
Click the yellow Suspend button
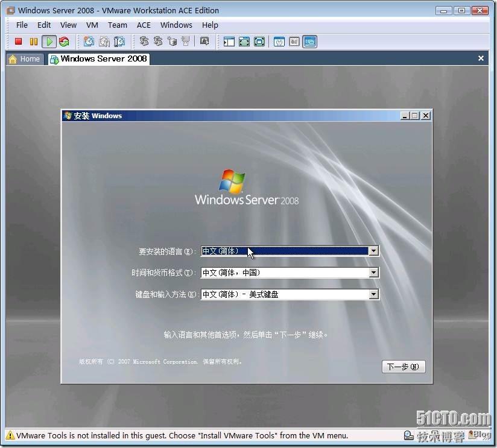pyautogui.click(x=34, y=42)
